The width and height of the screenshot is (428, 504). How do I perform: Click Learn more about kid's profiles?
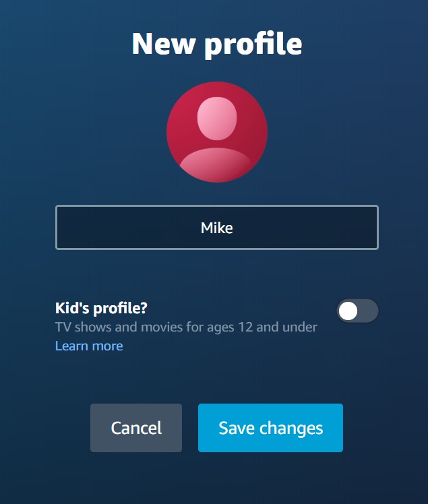[89, 346]
